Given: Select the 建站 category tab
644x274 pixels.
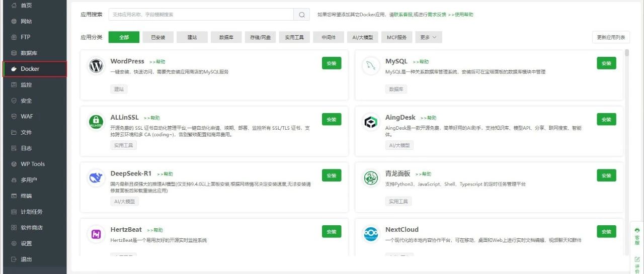Looking at the screenshot, I should [192, 37].
